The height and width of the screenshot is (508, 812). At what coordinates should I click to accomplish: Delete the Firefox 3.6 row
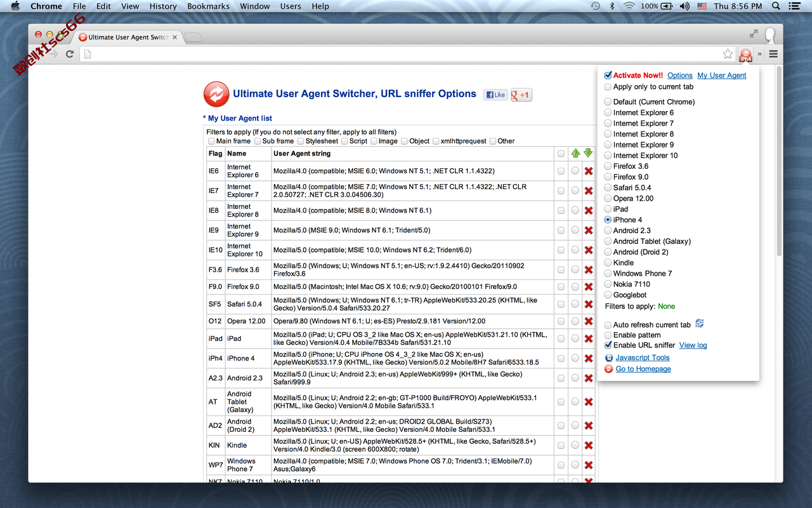(589, 269)
